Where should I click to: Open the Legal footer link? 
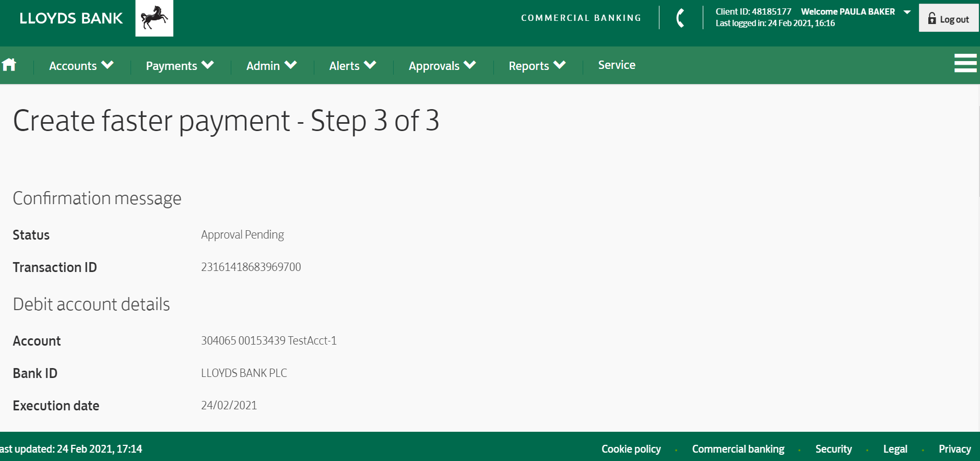click(895, 449)
